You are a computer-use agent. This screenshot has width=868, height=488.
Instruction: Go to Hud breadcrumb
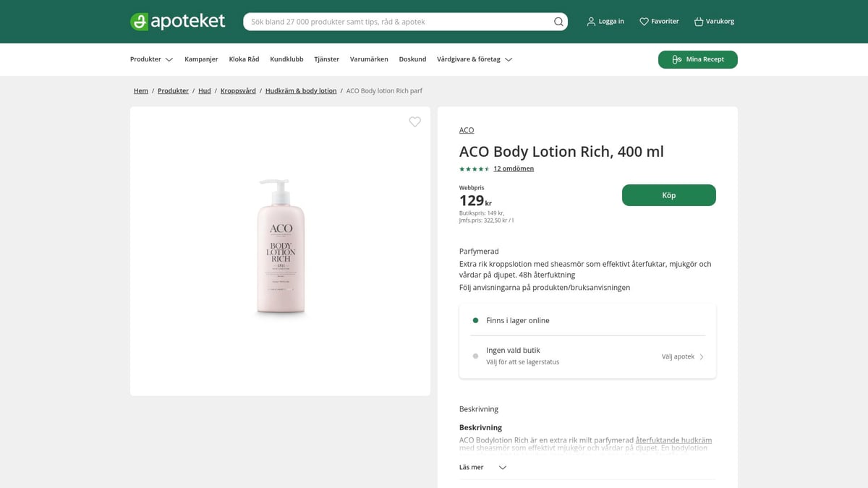pos(205,91)
